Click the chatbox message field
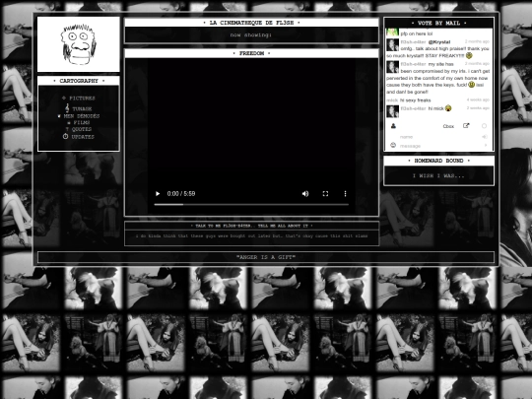The height and width of the screenshot is (399, 532). 439,146
